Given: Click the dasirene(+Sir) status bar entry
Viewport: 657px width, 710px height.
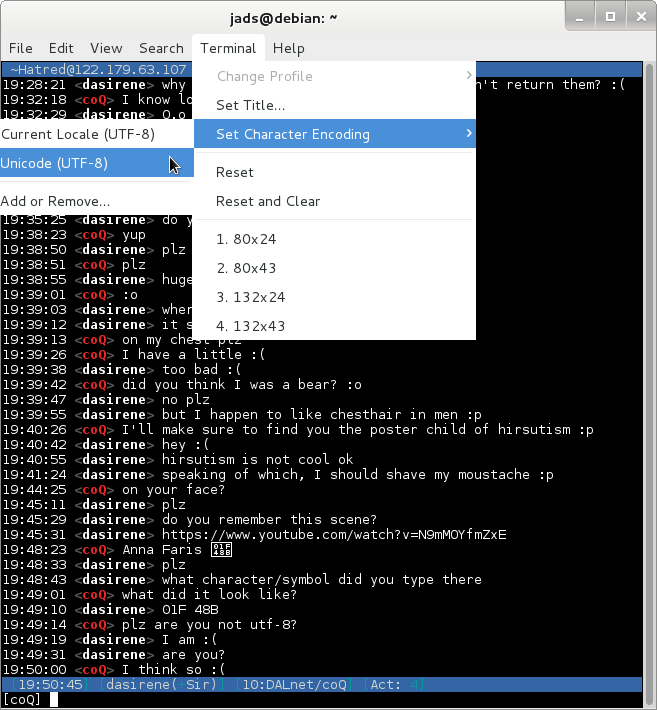Looking at the screenshot, I should 162,684.
